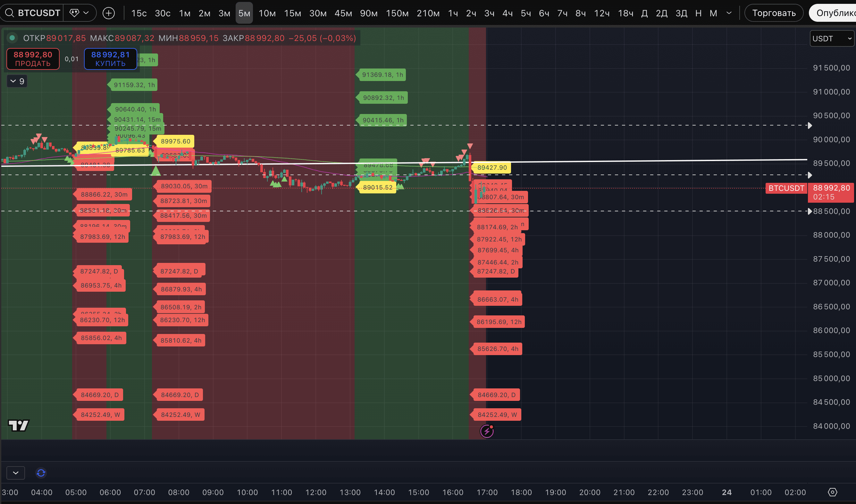This screenshot has width=856, height=504.
Task: Click the purple lightning flash icon
Action: click(487, 431)
